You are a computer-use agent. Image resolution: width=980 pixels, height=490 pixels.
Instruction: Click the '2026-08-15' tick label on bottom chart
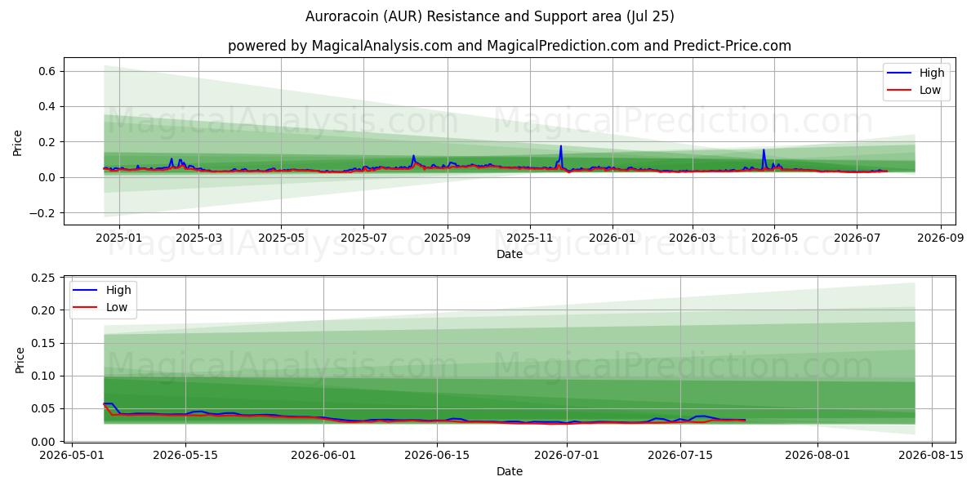[929, 457]
